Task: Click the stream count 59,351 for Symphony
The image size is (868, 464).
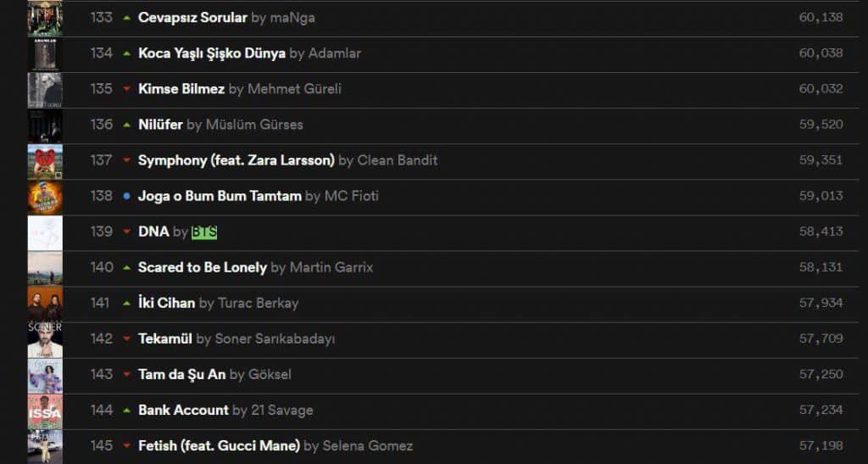Action: [x=821, y=160]
